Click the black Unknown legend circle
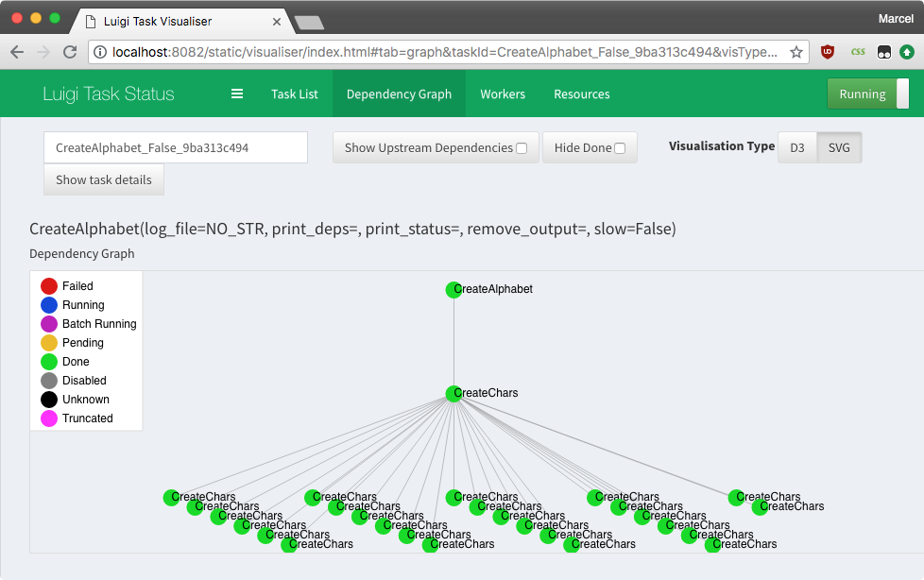 tap(49, 399)
